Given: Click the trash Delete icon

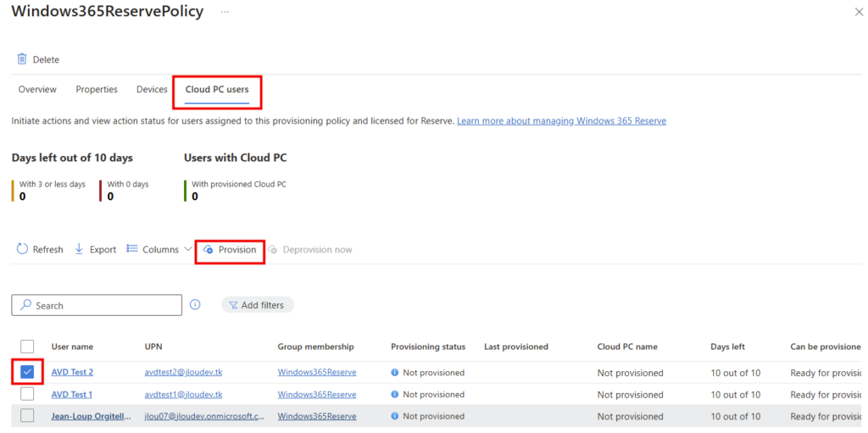Looking at the screenshot, I should [x=22, y=59].
